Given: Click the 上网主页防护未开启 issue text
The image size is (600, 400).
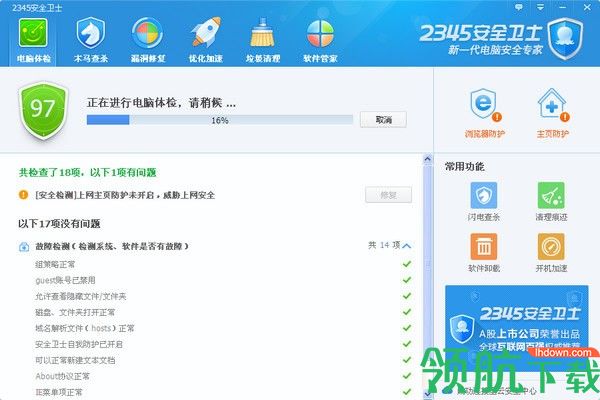Looking at the screenshot, I should click(x=125, y=195).
